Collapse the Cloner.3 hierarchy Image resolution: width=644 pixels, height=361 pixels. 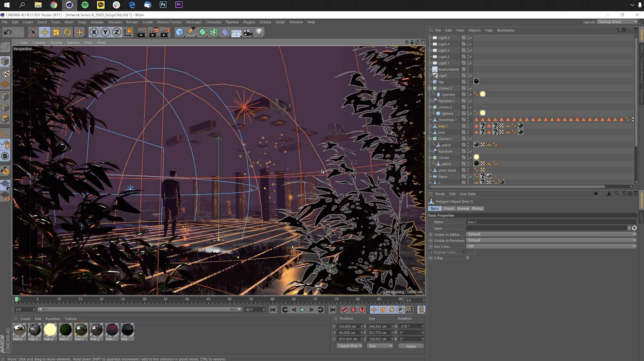(x=431, y=88)
